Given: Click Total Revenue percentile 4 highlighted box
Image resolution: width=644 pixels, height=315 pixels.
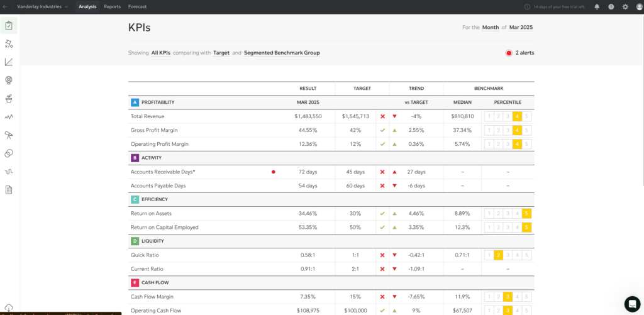Looking at the screenshot, I should (x=517, y=116).
